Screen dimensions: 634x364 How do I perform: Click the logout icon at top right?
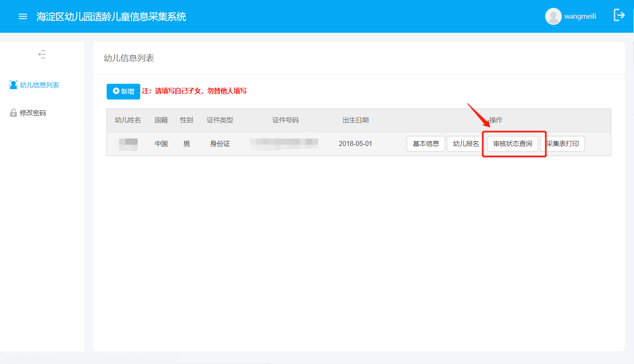pyautogui.click(x=619, y=15)
